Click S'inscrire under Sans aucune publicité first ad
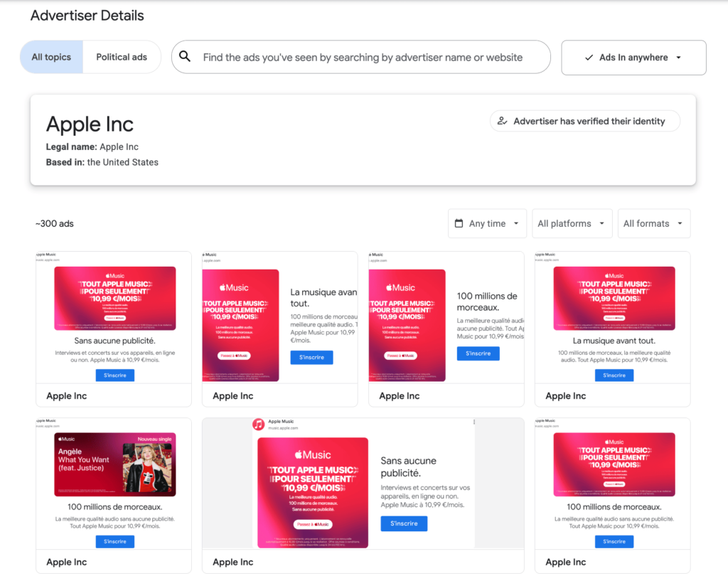Image resolution: width=728 pixels, height=581 pixels. coord(114,375)
